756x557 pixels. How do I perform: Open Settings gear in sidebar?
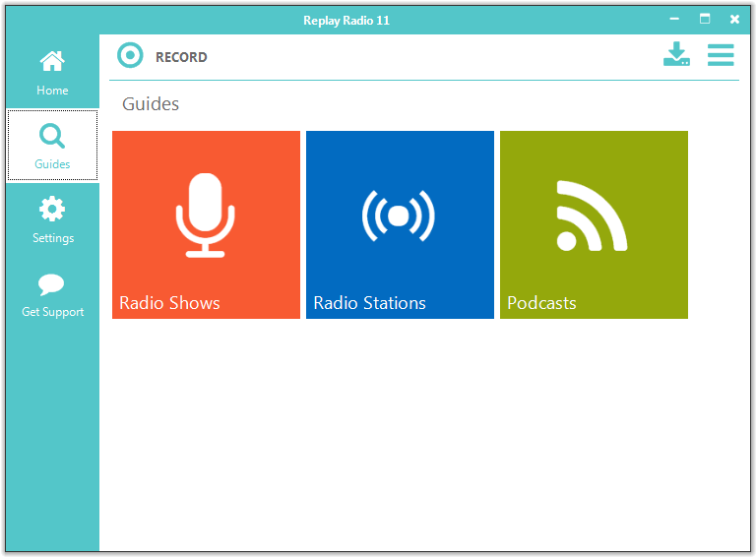(x=52, y=209)
